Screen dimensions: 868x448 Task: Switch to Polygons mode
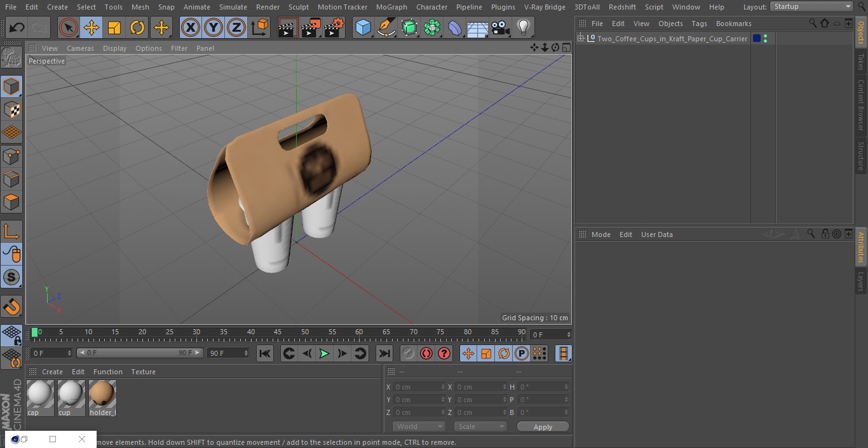pos(11,202)
